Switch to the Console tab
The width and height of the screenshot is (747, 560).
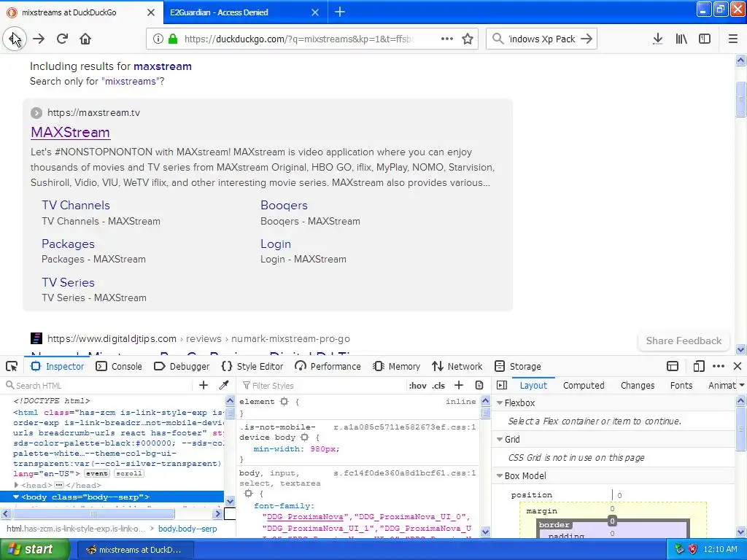pos(119,366)
